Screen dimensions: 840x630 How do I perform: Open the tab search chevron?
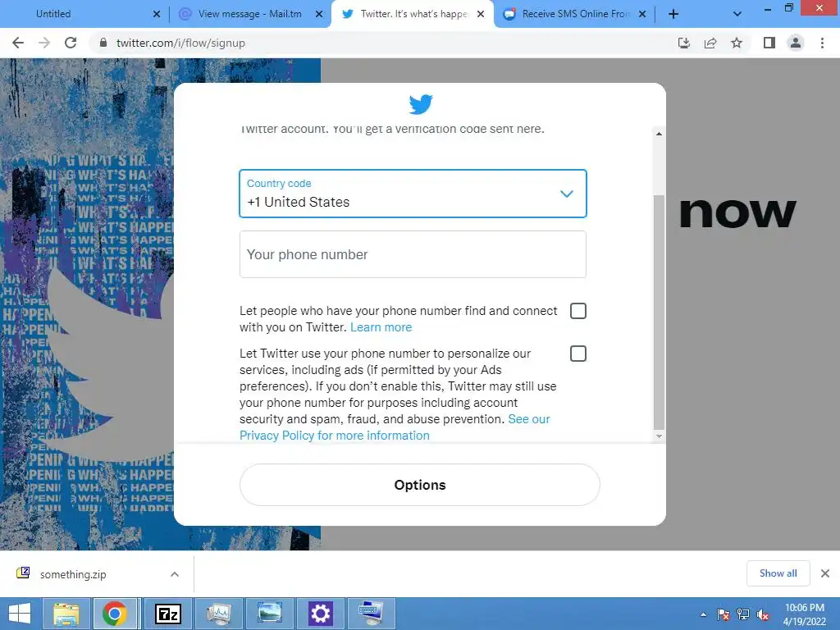coord(737,14)
